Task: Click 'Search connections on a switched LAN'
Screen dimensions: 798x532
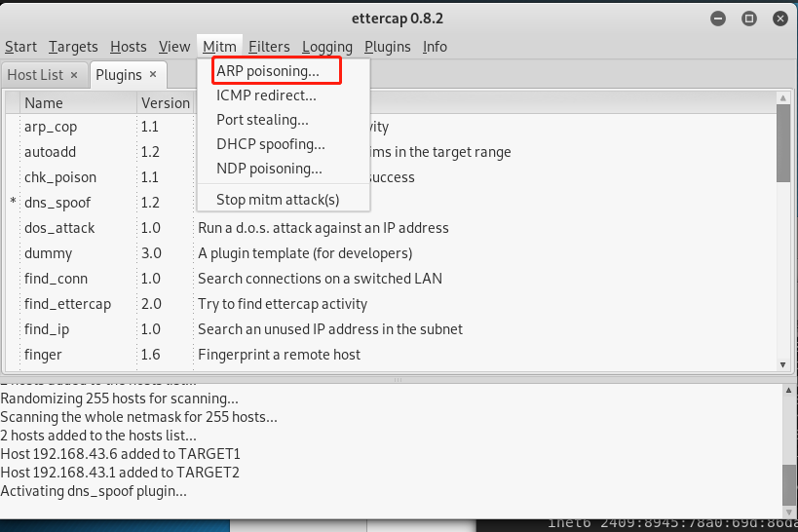Action: (x=320, y=279)
